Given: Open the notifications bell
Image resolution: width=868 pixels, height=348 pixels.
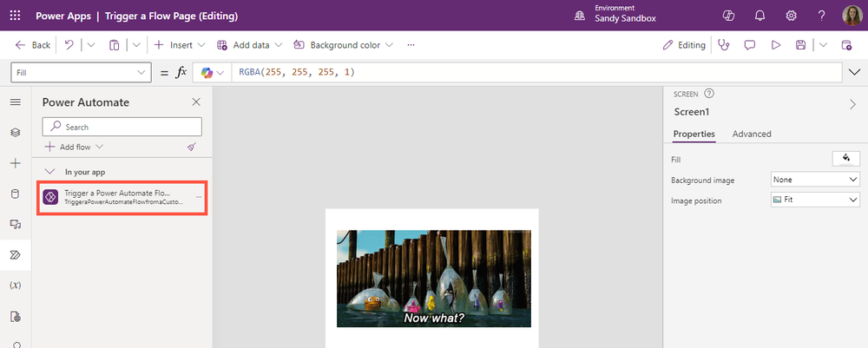Looking at the screenshot, I should [759, 16].
